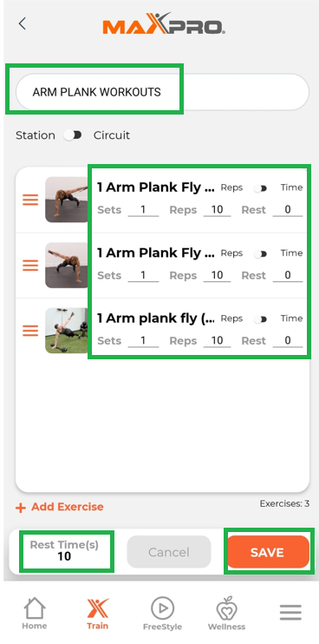Click the Add Exercise link

[68, 507]
